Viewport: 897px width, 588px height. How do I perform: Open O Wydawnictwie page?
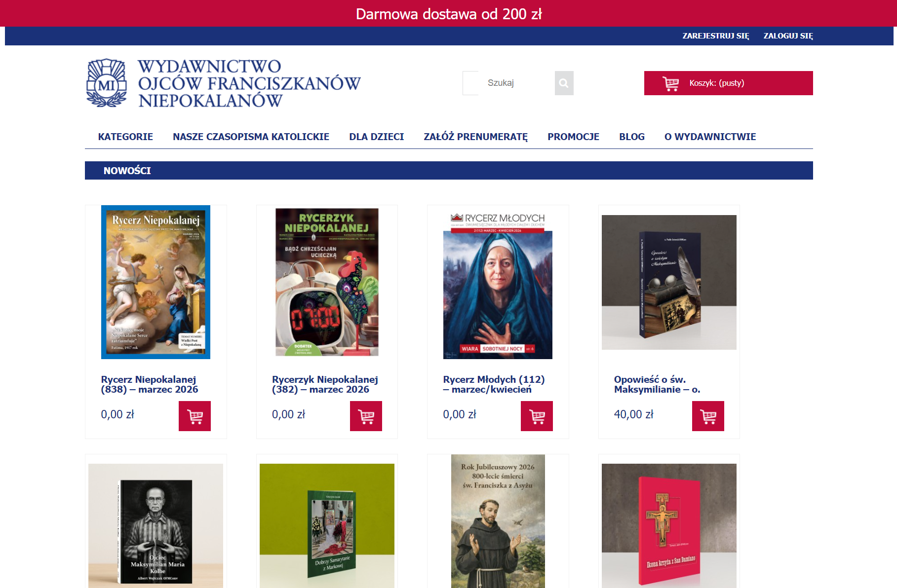(710, 137)
